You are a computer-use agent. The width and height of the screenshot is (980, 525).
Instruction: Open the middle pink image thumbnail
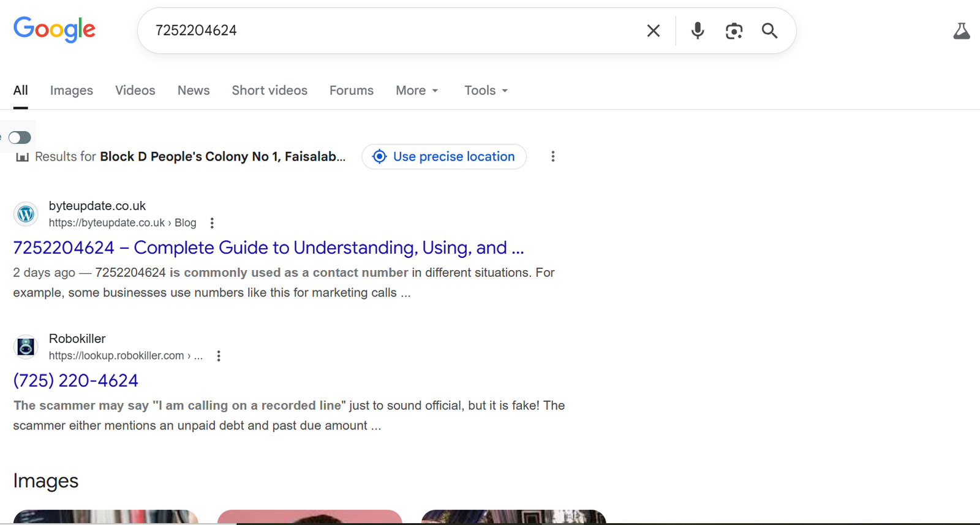[x=310, y=517]
